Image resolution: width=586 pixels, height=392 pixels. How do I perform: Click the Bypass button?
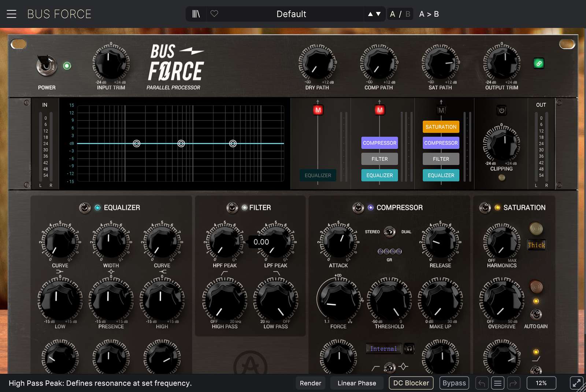pyautogui.click(x=454, y=383)
